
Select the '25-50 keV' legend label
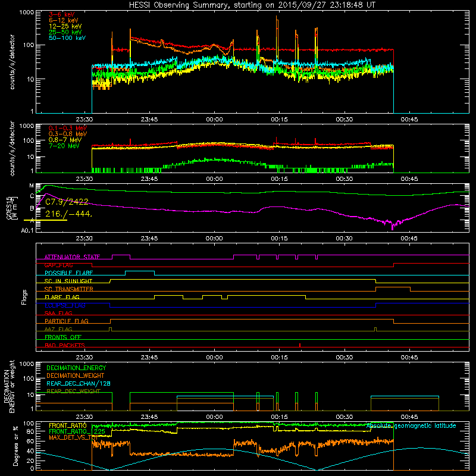pyautogui.click(x=65, y=32)
